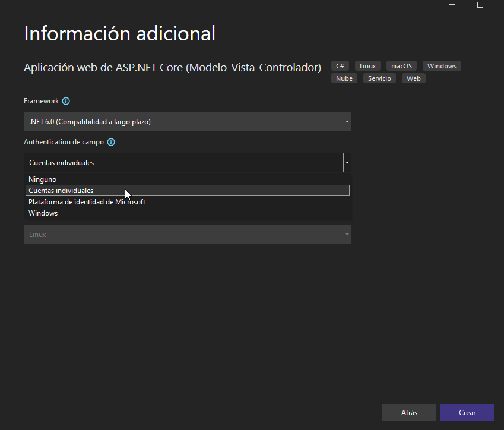Click the Framework info icon
The height and width of the screenshot is (430, 504).
coord(65,101)
